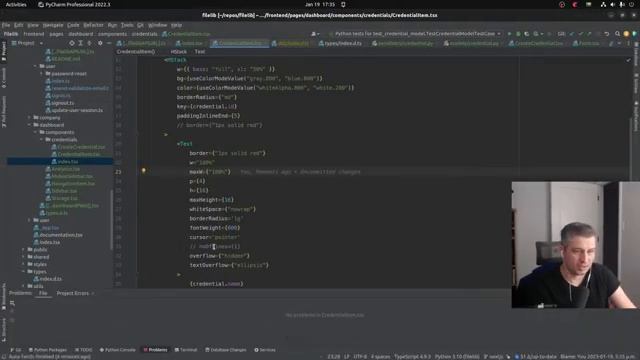
Task: Open the Tools menu
Action: 127,25
